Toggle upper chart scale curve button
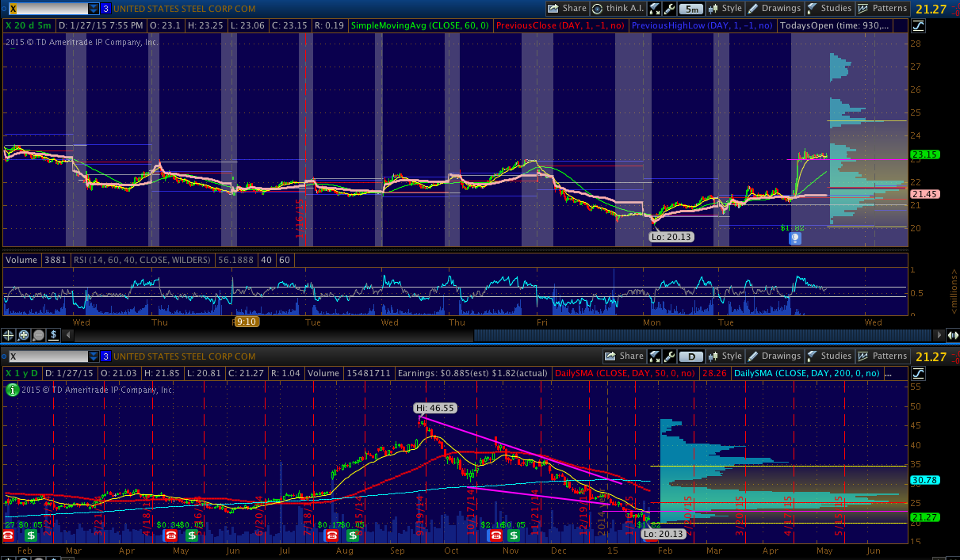Image resolution: width=960 pixels, height=560 pixels. 918,25
